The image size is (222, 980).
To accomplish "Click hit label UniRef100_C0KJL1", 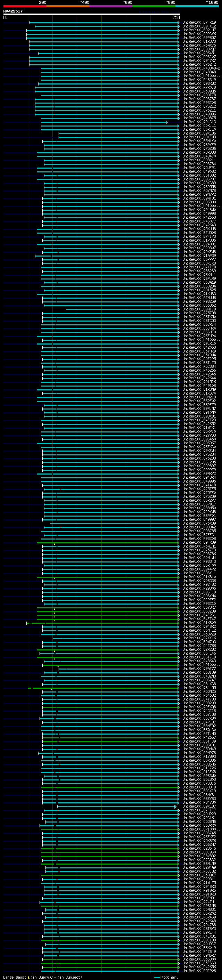I will point(199,125).
